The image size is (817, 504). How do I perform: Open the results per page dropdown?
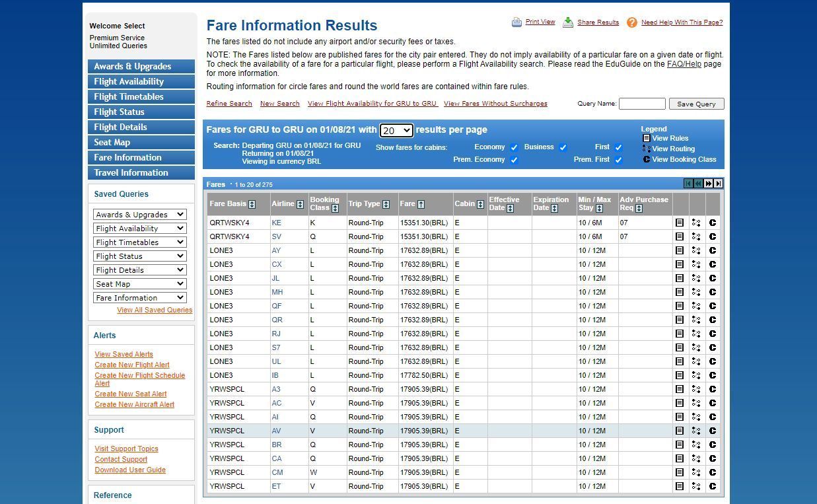397,131
